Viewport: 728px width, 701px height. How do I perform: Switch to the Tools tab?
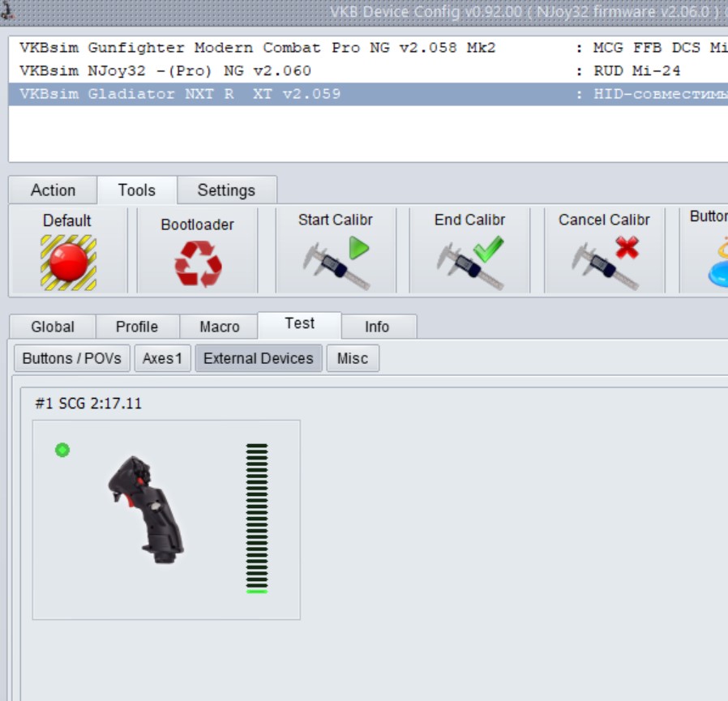pyautogui.click(x=136, y=190)
